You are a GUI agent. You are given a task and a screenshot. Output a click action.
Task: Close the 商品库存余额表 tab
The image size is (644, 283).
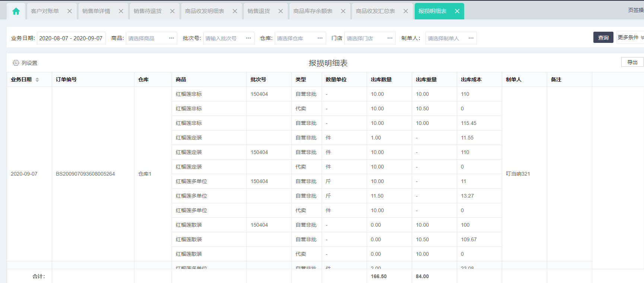343,11
